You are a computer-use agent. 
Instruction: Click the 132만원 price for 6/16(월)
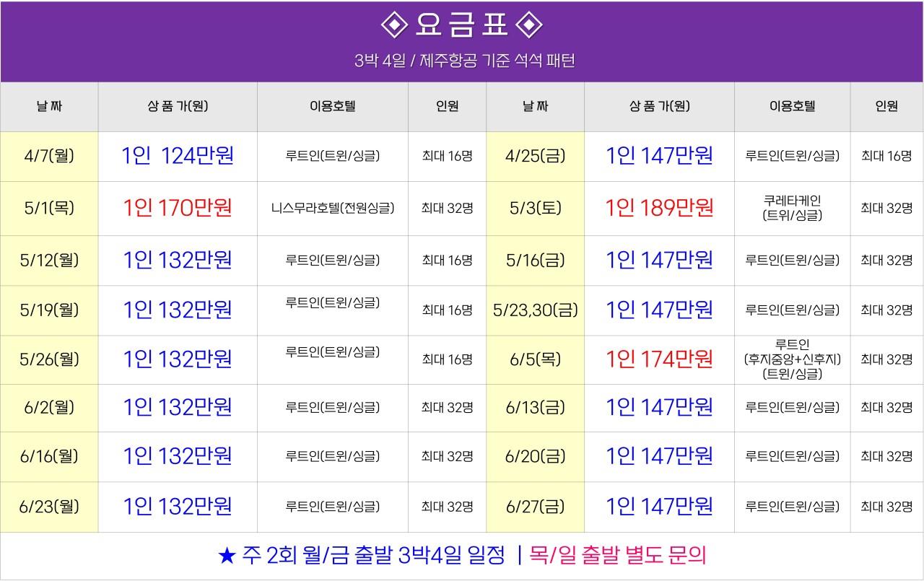(x=178, y=457)
